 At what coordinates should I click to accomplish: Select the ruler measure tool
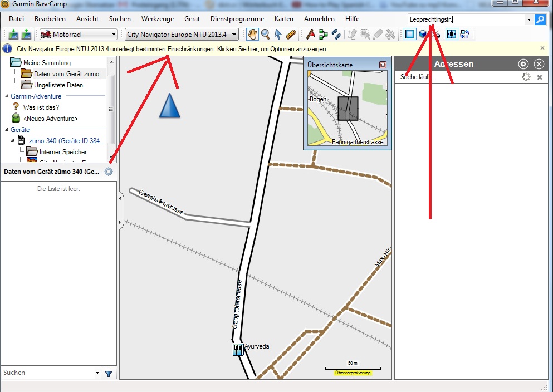pyautogui.click(x=291, y=34)
